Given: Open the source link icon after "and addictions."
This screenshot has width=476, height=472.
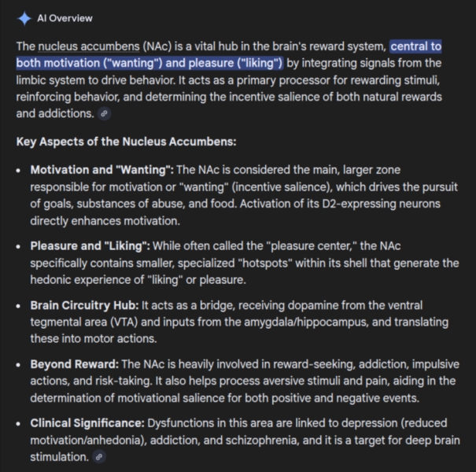Looking at the screenshot, I should 104,114.
